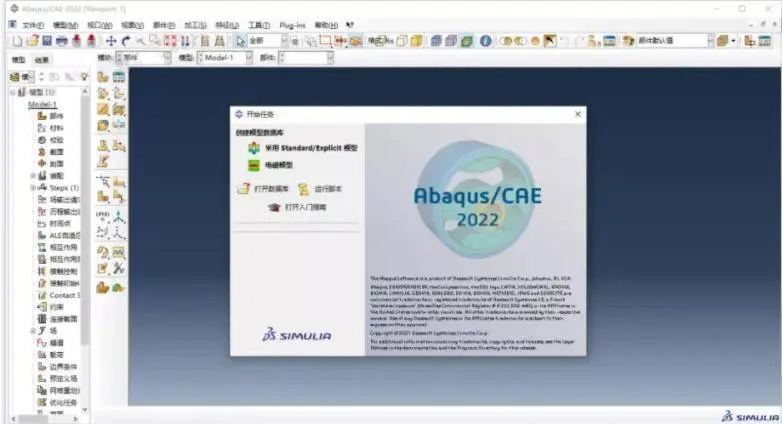Click the electromagnetic model icon
The width and height of the screenshot is (782, 424).
(x=254, y=165)
